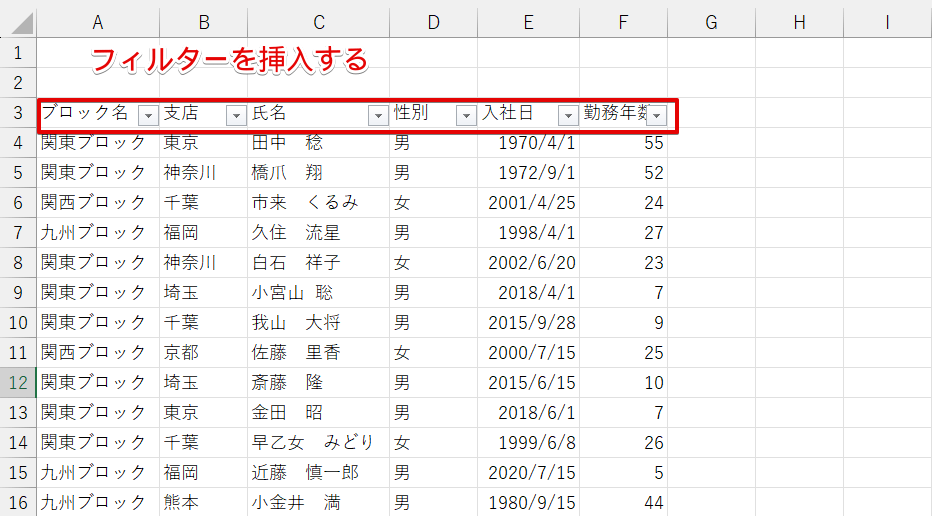Click the date cell 2020/7/15

[x=528, y=473]
